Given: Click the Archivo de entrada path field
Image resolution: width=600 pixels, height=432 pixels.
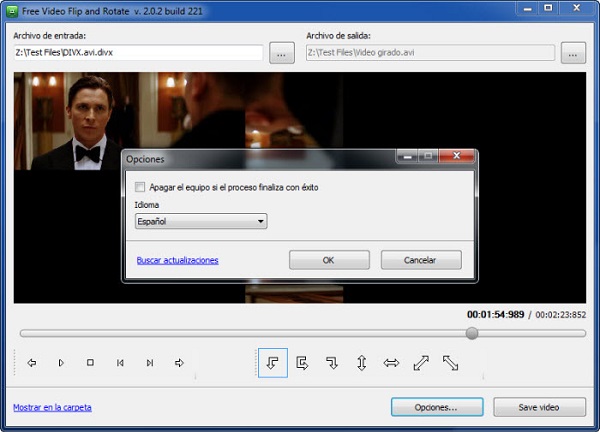Looking at the screenshot, I should click(138, 52).
